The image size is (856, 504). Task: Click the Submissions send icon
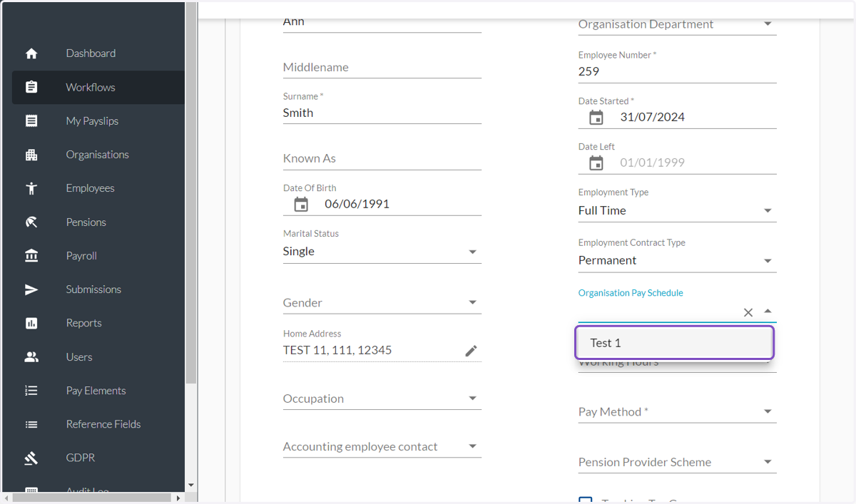click(x=31, y=289)
